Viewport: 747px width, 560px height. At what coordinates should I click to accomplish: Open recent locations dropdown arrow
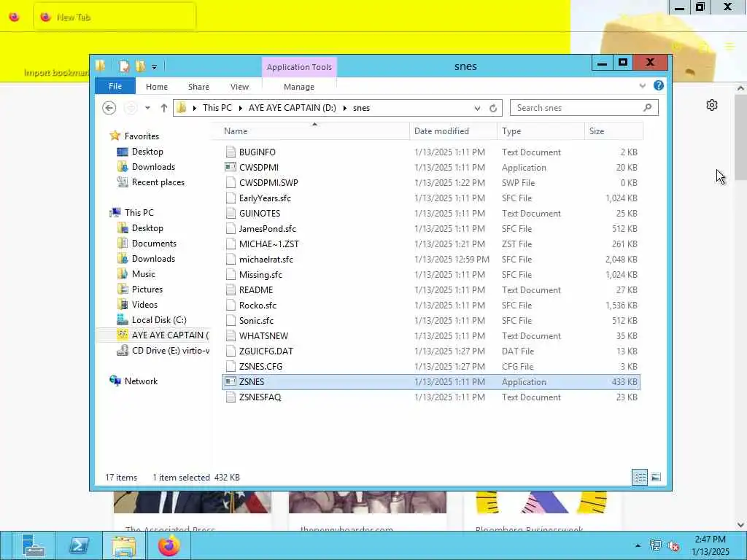pyautogui.click(x=147, y=108)
